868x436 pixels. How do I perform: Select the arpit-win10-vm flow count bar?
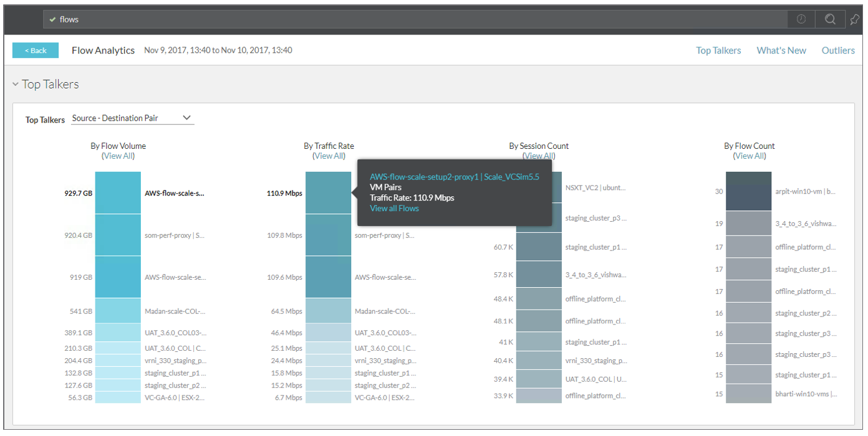[x=748, y=192]
